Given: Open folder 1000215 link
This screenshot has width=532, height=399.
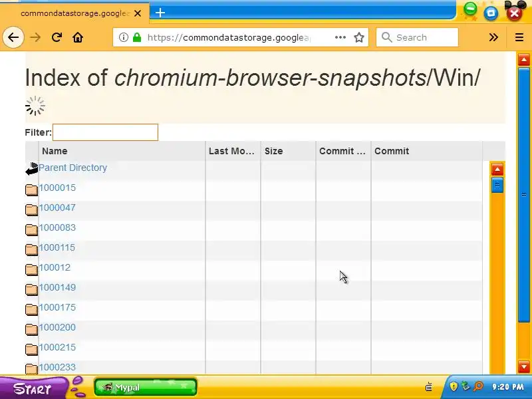Looking at the screenshot, I should click(x=57, y=347).
